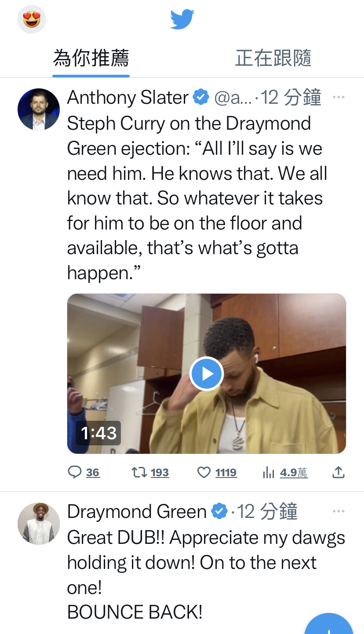Tap Anthony Slater's verified badge
The image size is (364, 634).
click(201, 97)
